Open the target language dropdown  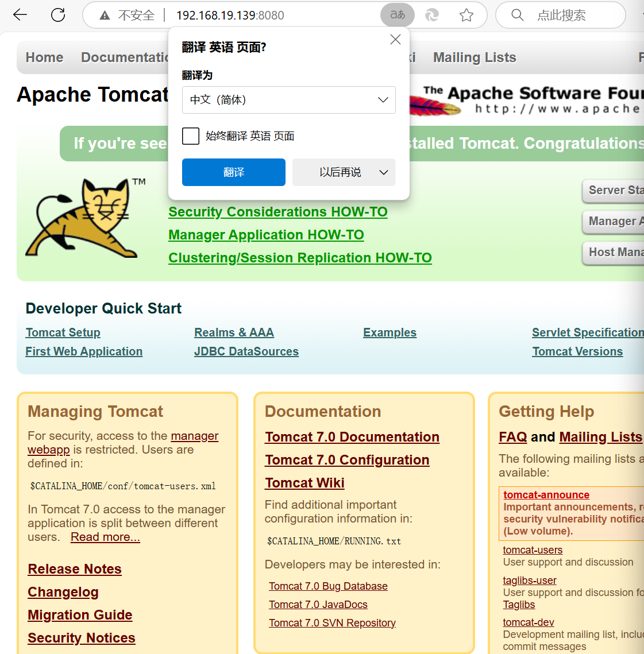pos(288,100)
